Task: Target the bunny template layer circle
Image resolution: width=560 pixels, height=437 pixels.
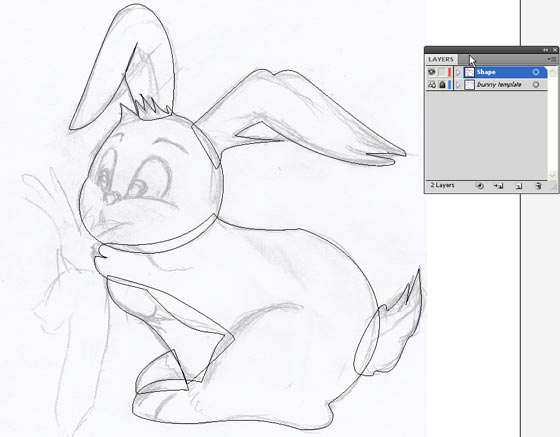Action: point(536,85)
